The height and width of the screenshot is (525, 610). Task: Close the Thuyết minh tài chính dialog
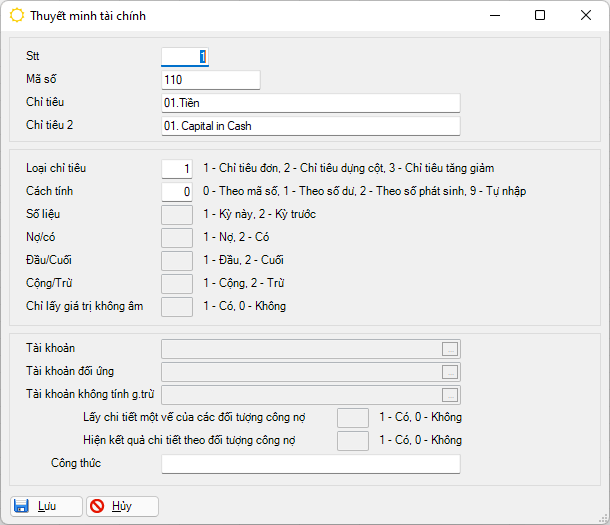pyautogui.click(x=586, y=16)
